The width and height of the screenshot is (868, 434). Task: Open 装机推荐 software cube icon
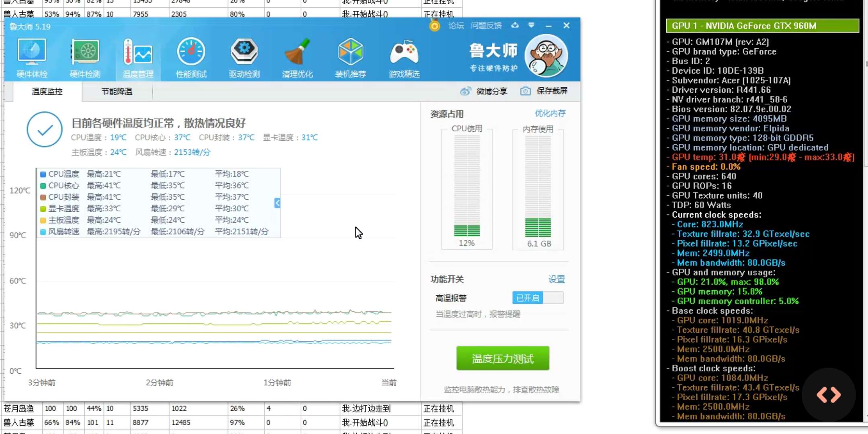350,58
